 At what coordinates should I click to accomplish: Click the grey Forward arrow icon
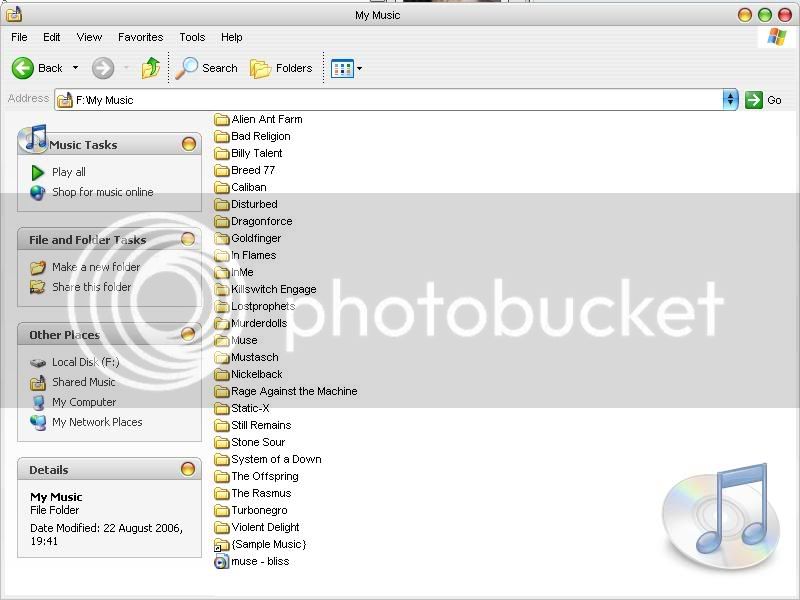103,68
